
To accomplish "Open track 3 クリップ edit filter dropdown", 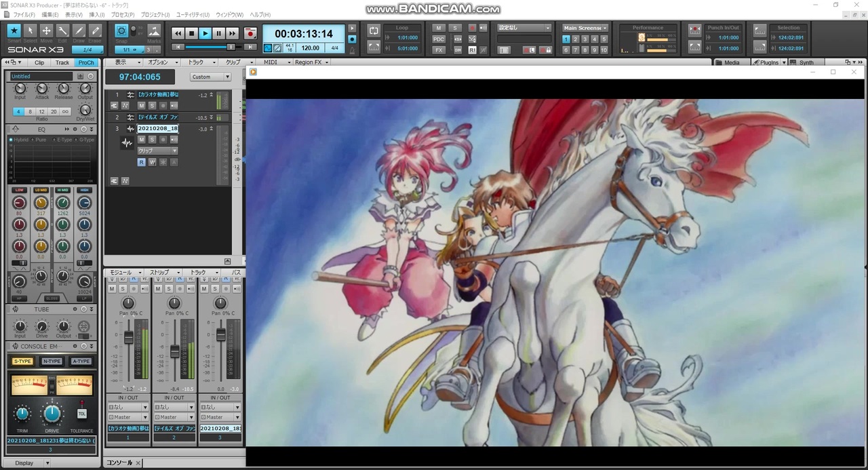I will (x=157, y=151).
